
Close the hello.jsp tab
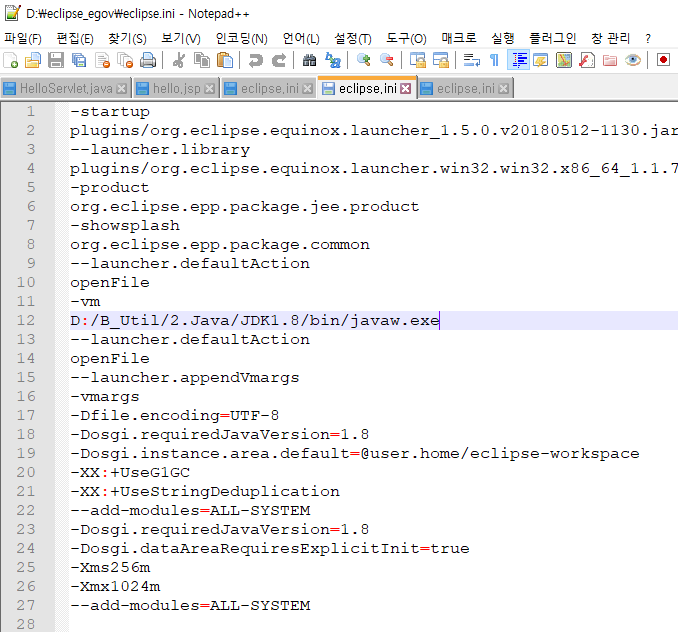click(x=210, y=89)
